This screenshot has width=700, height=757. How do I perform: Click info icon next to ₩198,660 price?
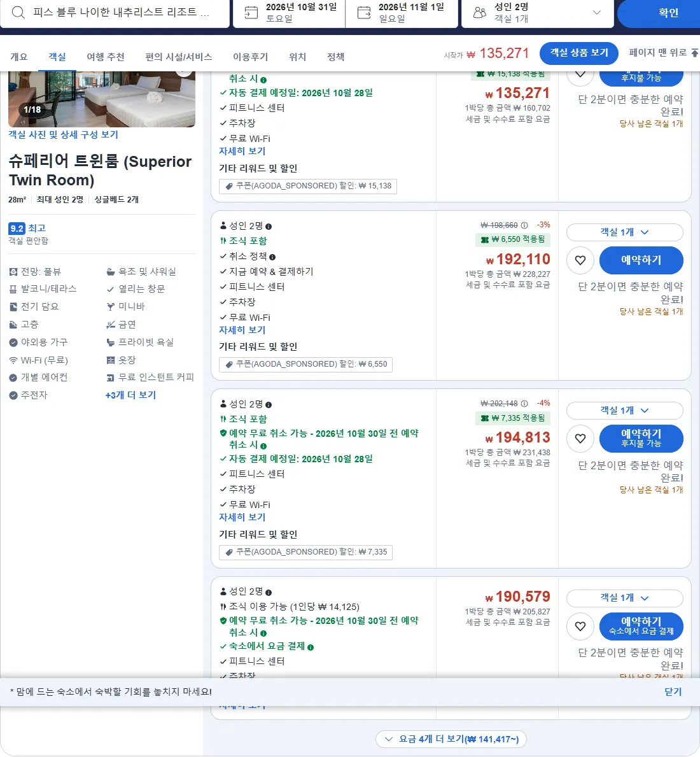[x=524, y=225]
